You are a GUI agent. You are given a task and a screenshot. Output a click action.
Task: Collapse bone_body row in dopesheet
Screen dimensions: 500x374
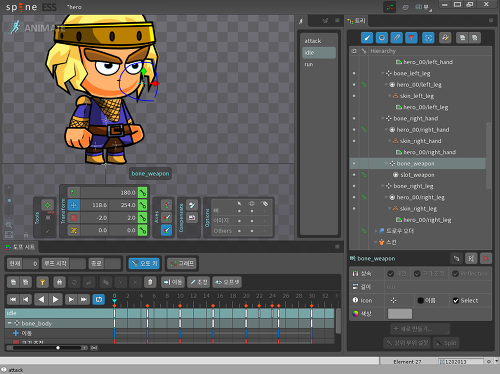pyautogui.click(x=9, y=323)
